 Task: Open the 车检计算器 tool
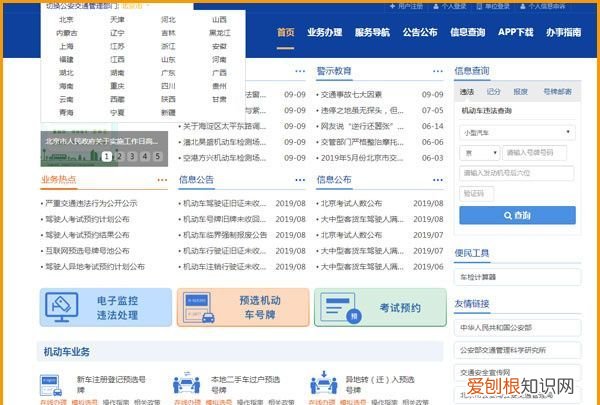pos(517,277)
